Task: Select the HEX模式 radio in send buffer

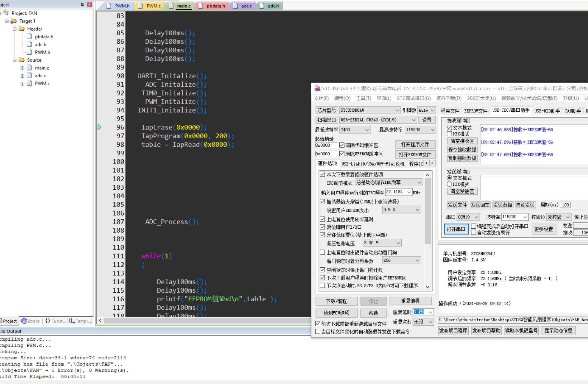Action: click(449, 184)
